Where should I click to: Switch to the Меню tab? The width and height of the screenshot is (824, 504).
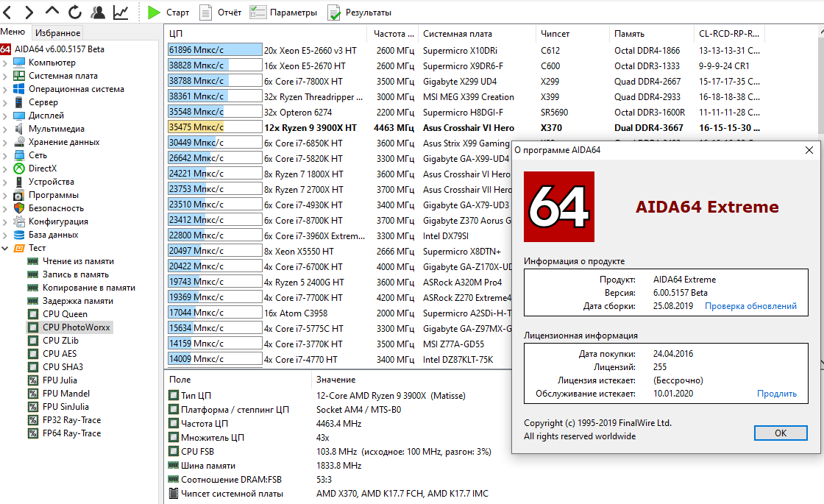pos(13,32)
